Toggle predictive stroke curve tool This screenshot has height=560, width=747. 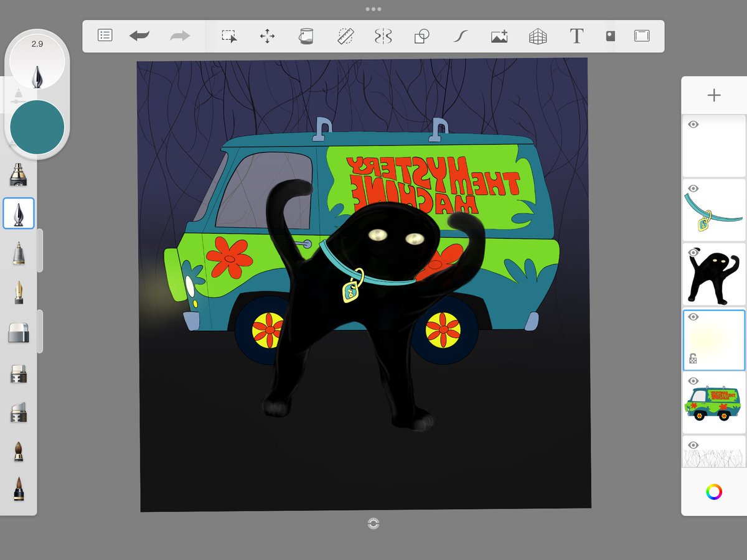(x=460, y=36)
